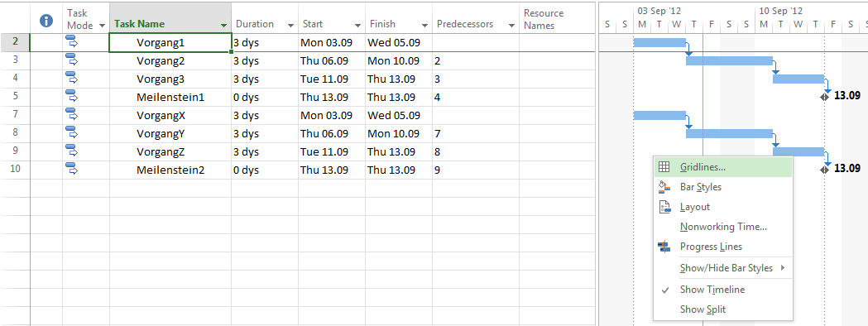Click the Layout icon in context menu
This screenshot has width=868, height=326.
[664, 207]
